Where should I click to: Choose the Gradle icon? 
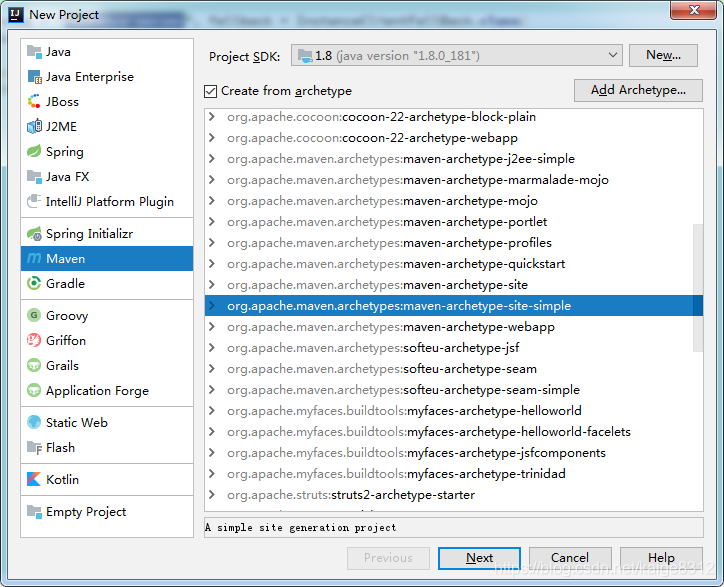coord(34,284)
